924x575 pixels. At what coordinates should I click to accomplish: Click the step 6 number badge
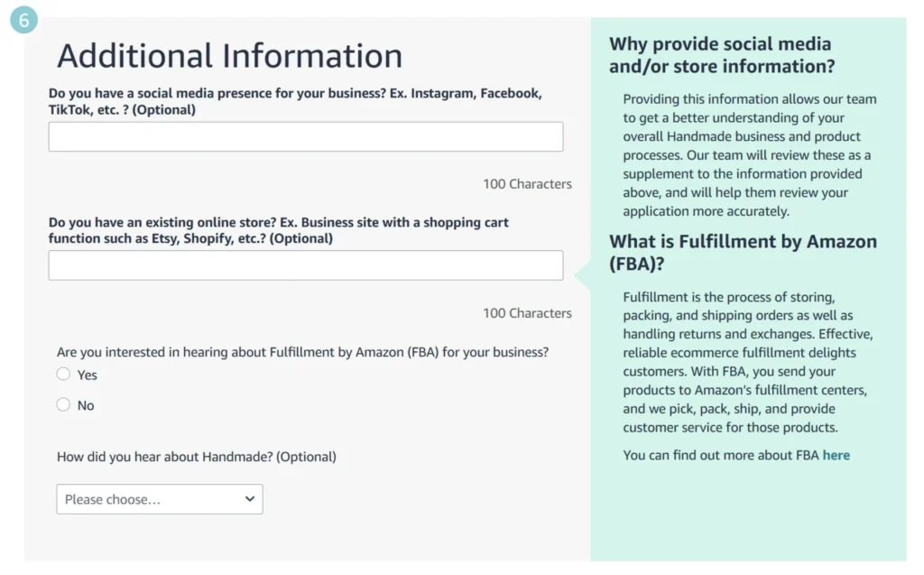click(23, 20)
